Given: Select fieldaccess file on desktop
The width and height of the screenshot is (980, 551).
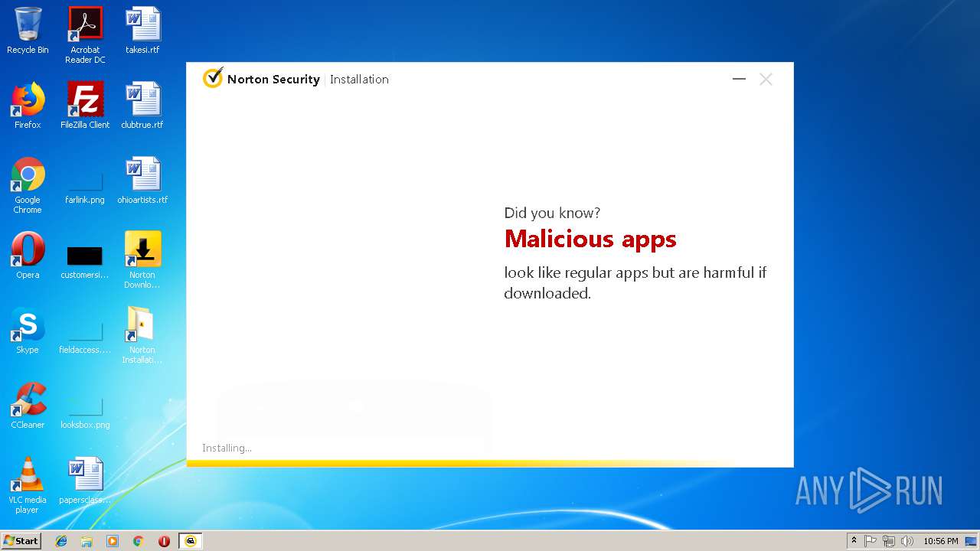Looking at the screenshot, I should 85,336.
